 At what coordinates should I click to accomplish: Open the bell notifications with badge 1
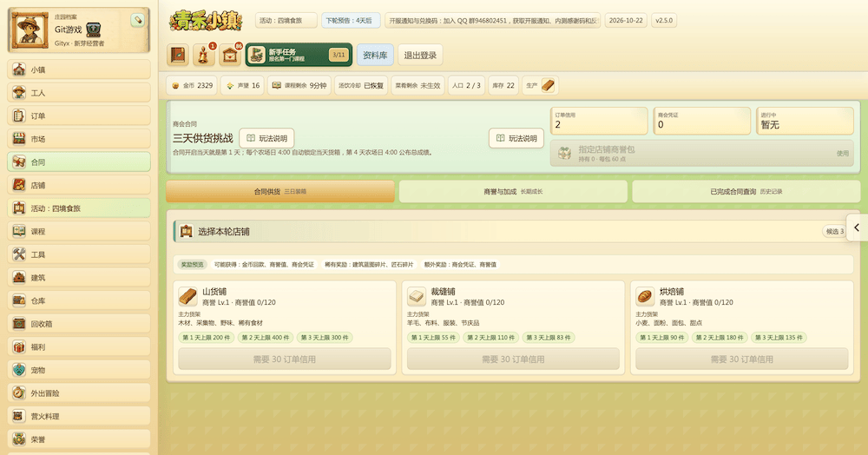tap(204, 55)
